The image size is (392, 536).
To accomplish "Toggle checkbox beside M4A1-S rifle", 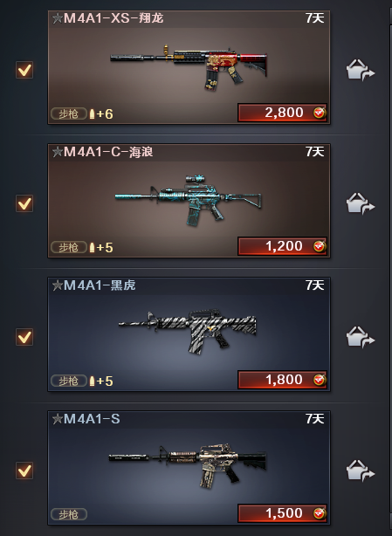I will (x=24, y=471).
